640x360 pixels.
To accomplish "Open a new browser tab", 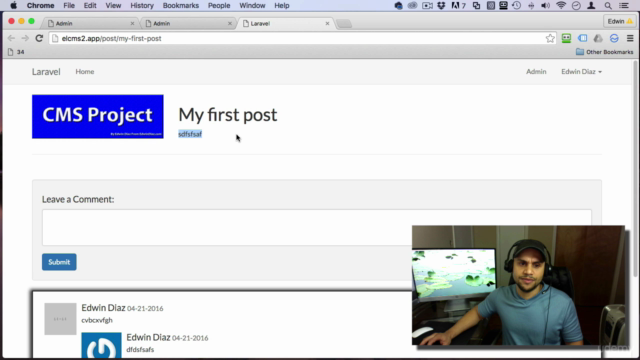I will (x=344, y=24).
